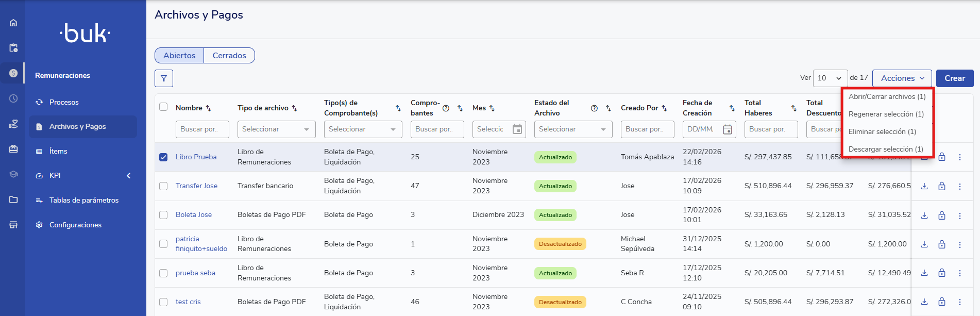Screen dimensions: 980x316
Task: Choose Eliminar selección from Acciones menu
Action: pos(882,131)
